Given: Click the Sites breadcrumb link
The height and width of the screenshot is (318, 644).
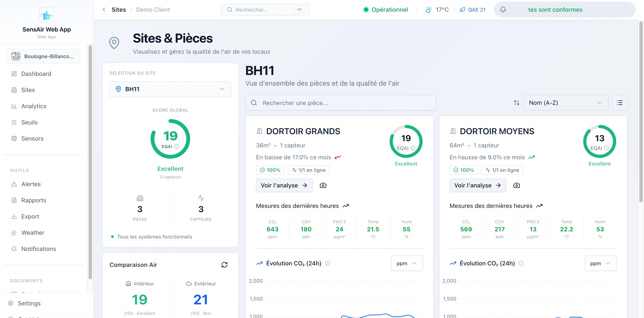Looking at the screenshot, I should click(119, 10).
